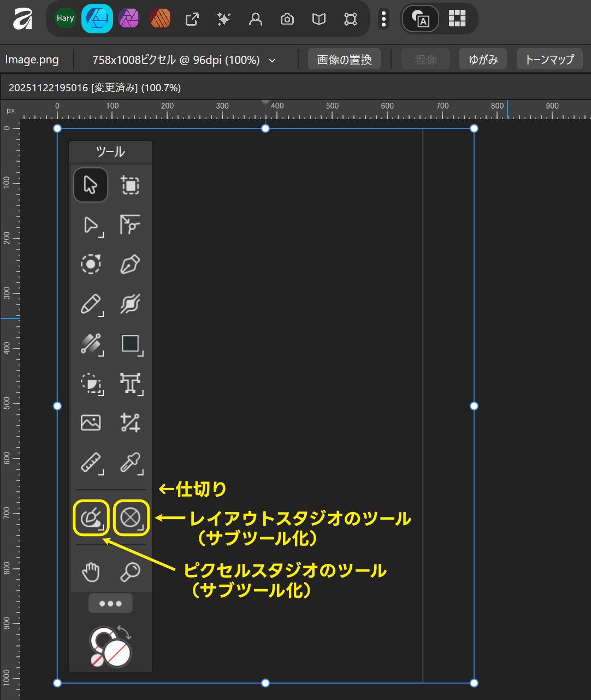
Task: Click the artboard frame icon in top bar
Action: (x=350, y=19)
